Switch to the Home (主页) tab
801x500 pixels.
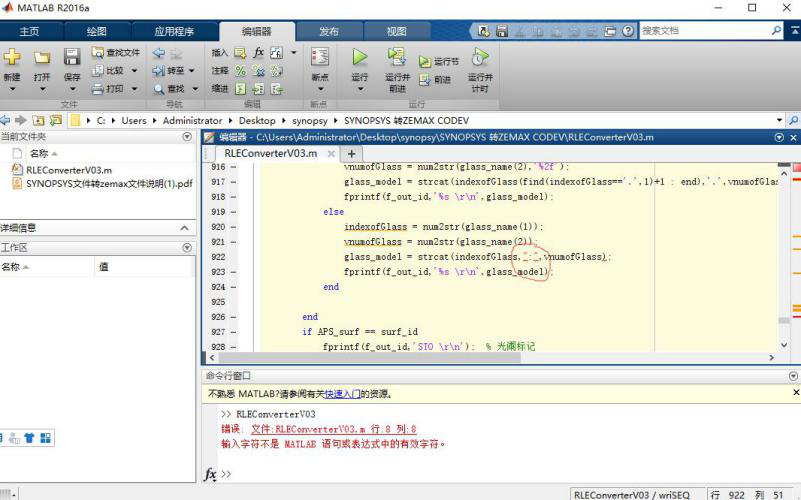tap(29, 31)
